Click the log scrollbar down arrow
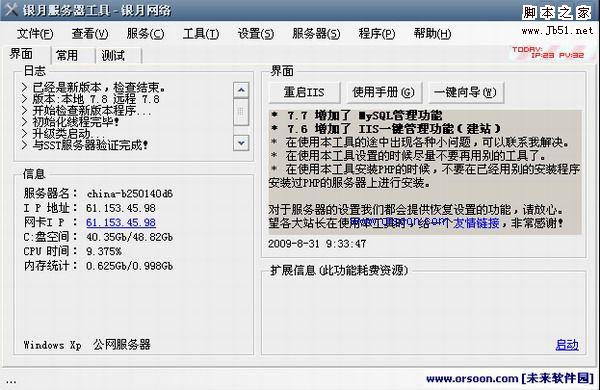The width and height of the screenshot is (600, 390). coord(241,143)
